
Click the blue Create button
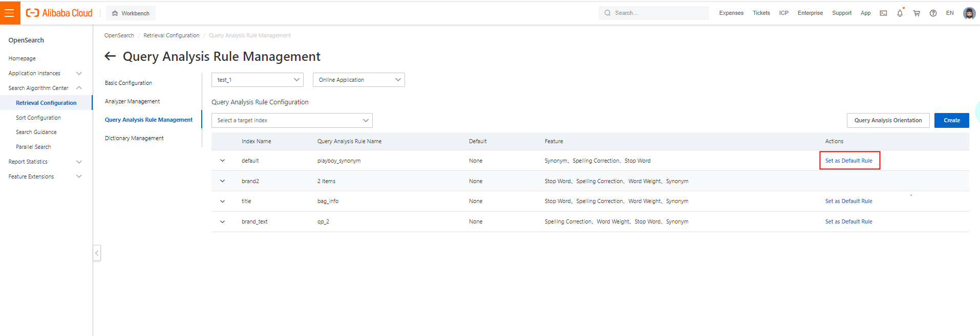(951, 120)
